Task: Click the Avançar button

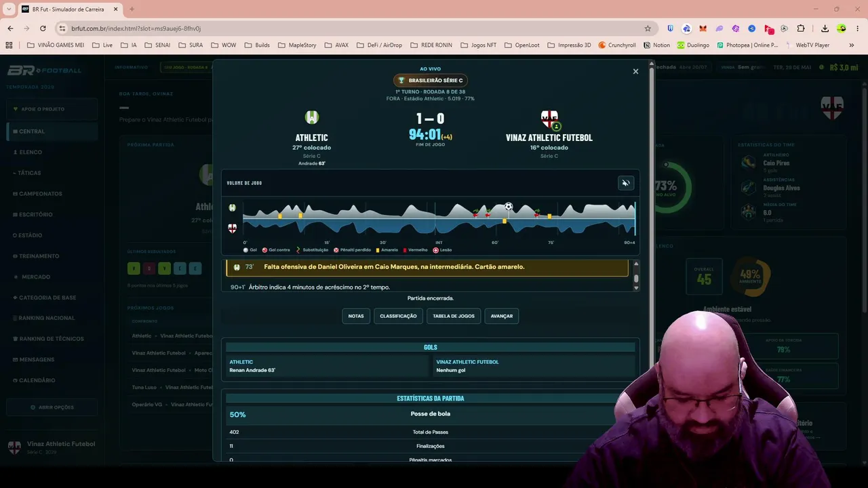Action: click(x=502, y=316)
